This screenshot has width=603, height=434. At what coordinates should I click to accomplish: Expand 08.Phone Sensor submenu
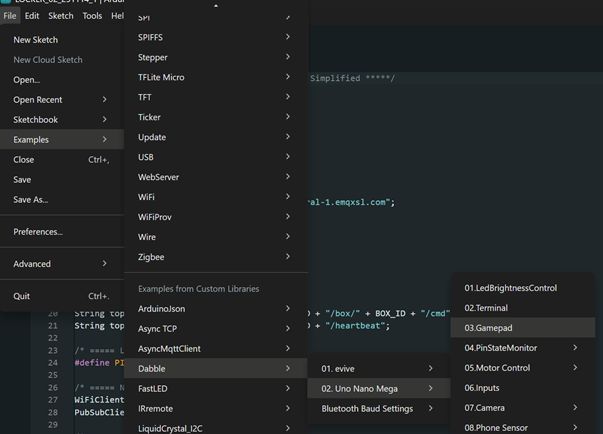pyautogui.click(x=523, y=427)
